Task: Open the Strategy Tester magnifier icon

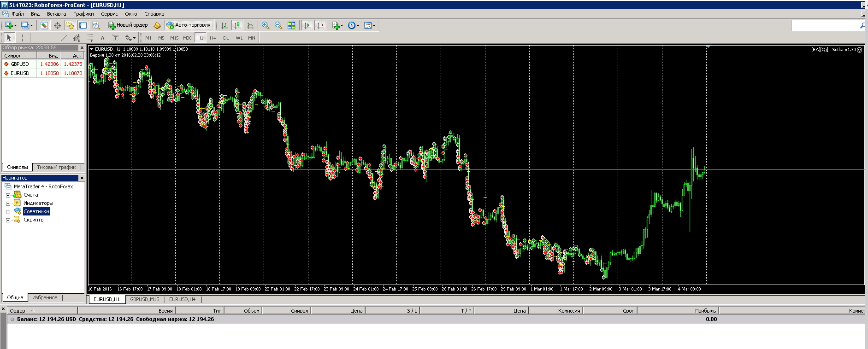Action: [96, 25]
